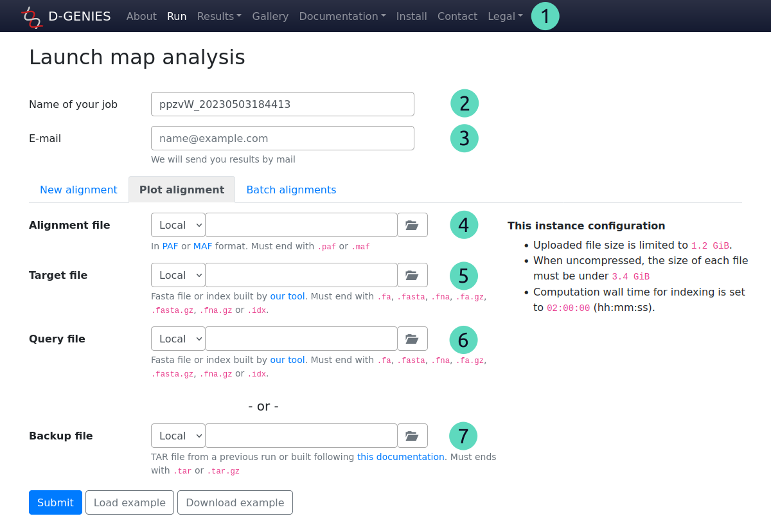Focus the E-mail input field
This screenshot has height=532, width=771.
pos(282,139)
